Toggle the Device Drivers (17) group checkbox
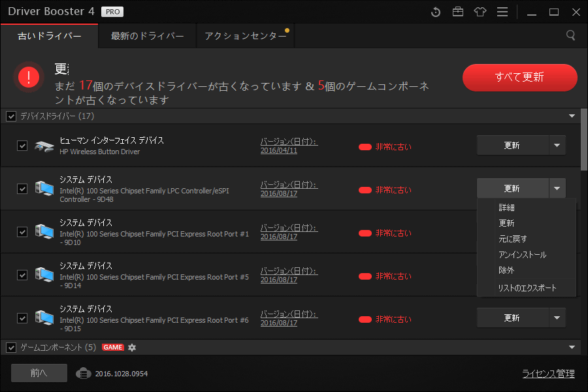Viewport: 588px width, 392px height. point(11,116)
